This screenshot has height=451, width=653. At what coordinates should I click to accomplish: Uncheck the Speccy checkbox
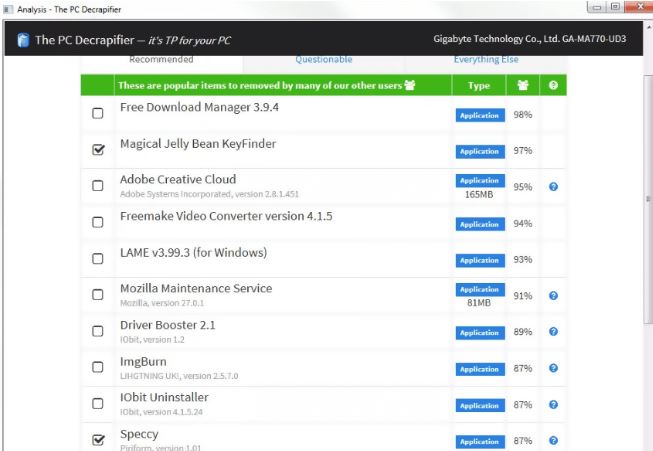(98, 439)
